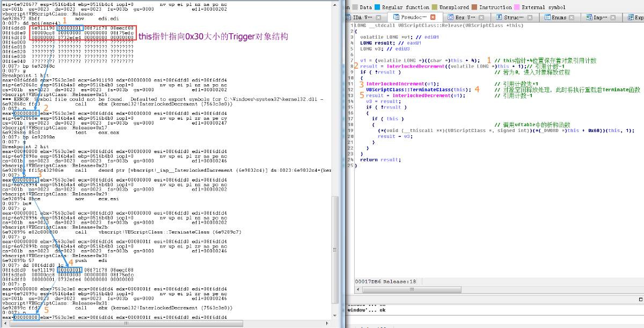Screen dimensions: 644x328
Task: Click the 'v3 = result;' line
Action: click(x=383, y=101)
